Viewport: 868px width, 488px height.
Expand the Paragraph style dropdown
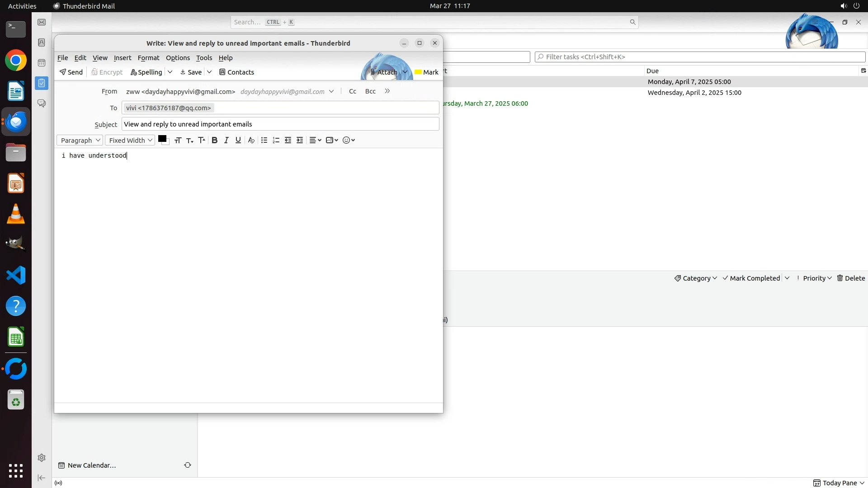[80, 140]
